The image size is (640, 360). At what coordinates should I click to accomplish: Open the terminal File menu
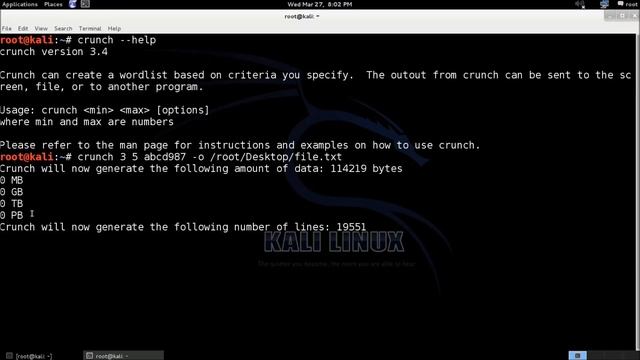tap(7, 29)
